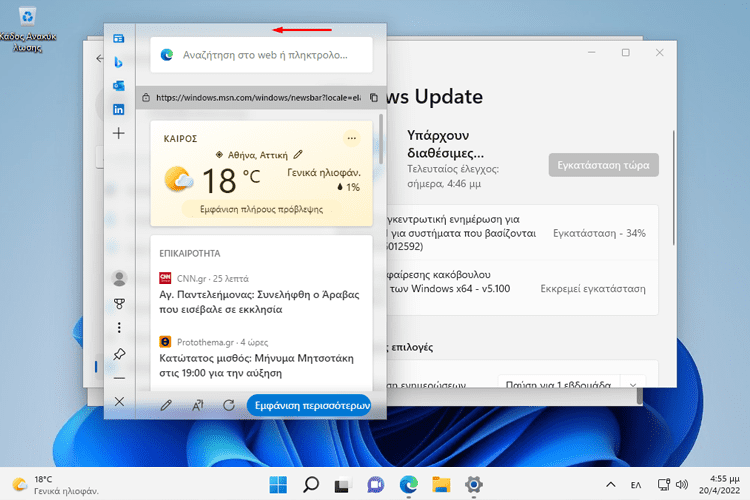Open rewards trophy icon in sidebar
Viewport: 750px width, 500px height.
119,304
